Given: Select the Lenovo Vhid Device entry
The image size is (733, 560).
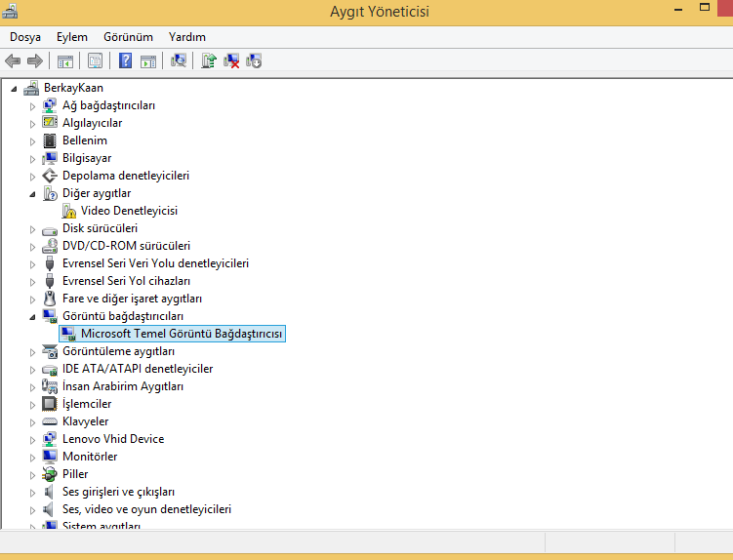Looking at the screenshot, I should point(113,439).
